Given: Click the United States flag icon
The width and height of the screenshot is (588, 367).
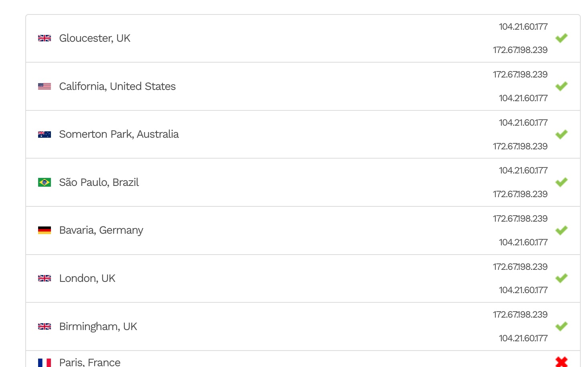Looking at the screenshot, I should point(45,86).
